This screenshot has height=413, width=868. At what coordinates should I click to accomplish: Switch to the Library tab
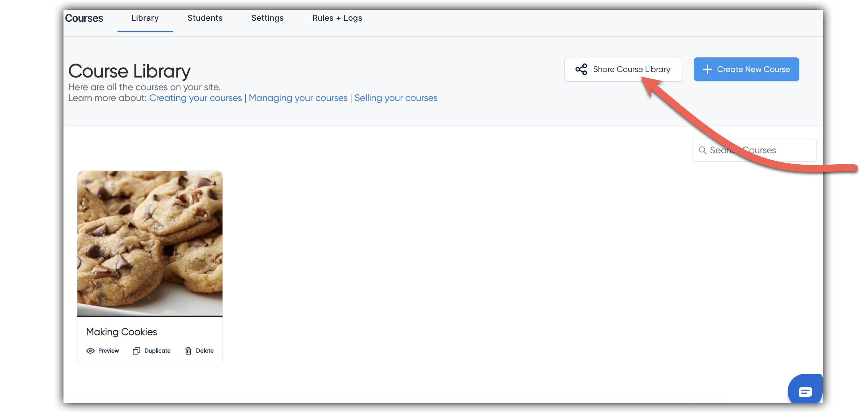click(145, 18)
